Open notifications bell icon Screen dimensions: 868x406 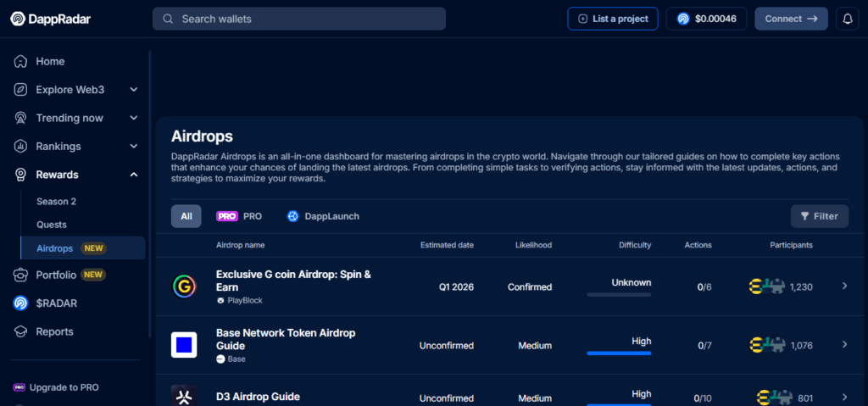point(848,19)
